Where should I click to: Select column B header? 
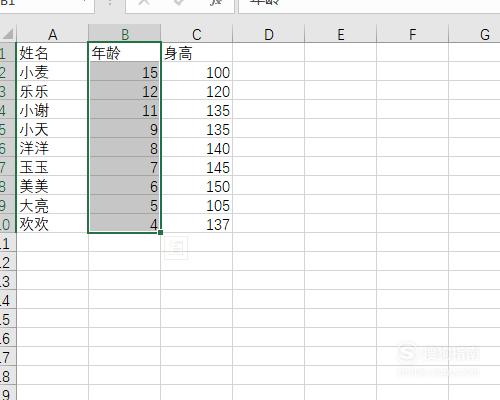125,34
